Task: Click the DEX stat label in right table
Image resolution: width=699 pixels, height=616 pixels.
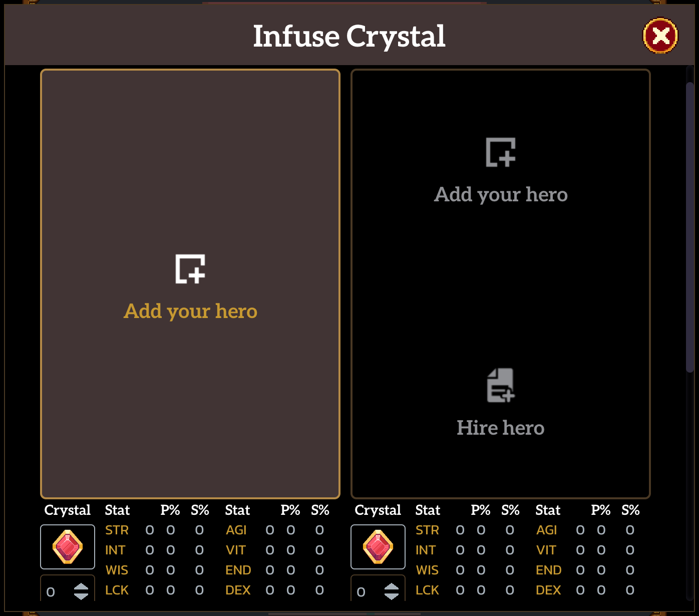Action: coord(548,590)
